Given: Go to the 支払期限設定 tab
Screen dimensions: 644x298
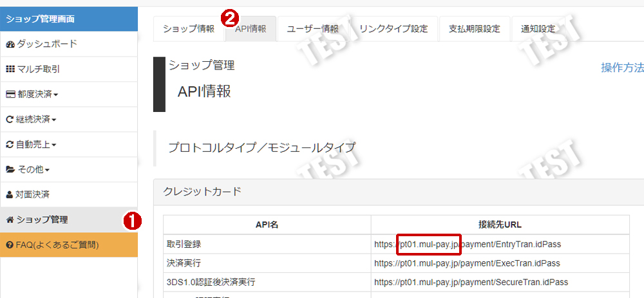Looking at the screenshot, I should click(474, 29).
